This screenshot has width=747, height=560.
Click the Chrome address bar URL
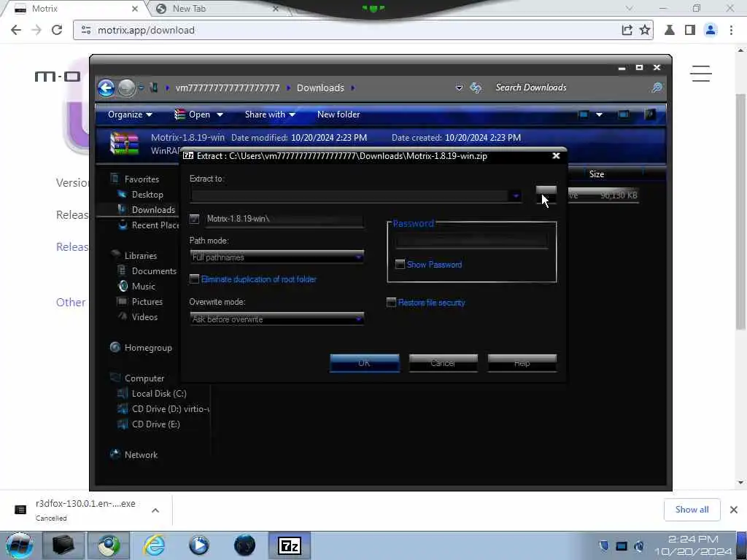[146, 30]
